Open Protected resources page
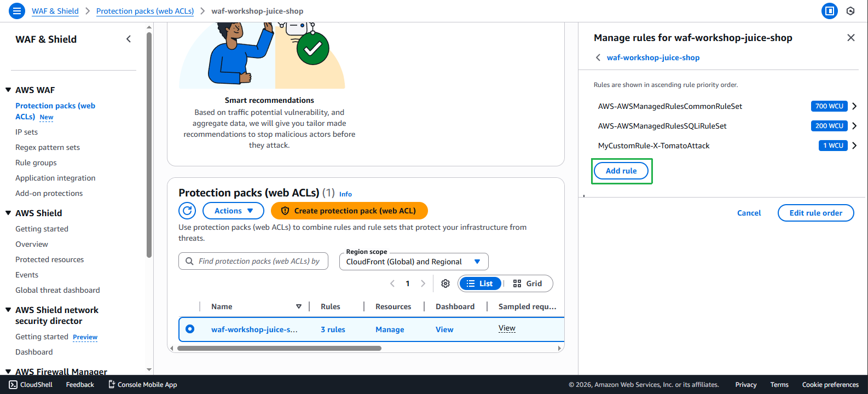 point(50,259)
